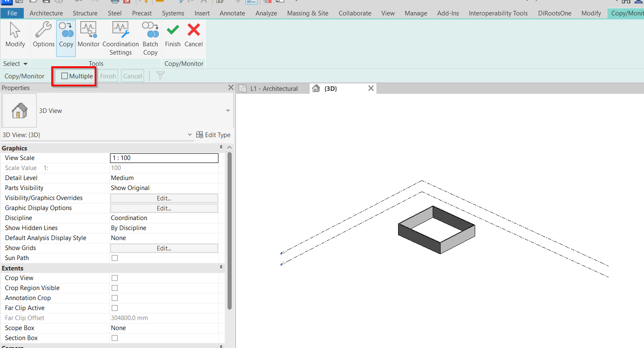Open the Copy/Monitor Options wrench tool

(43, 35)
